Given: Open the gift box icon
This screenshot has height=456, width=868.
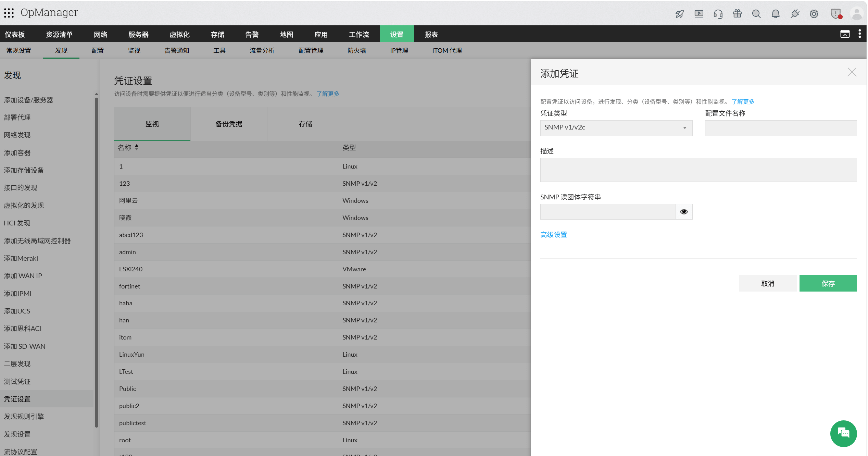Looking at the screenshot, I should [737, 13].
